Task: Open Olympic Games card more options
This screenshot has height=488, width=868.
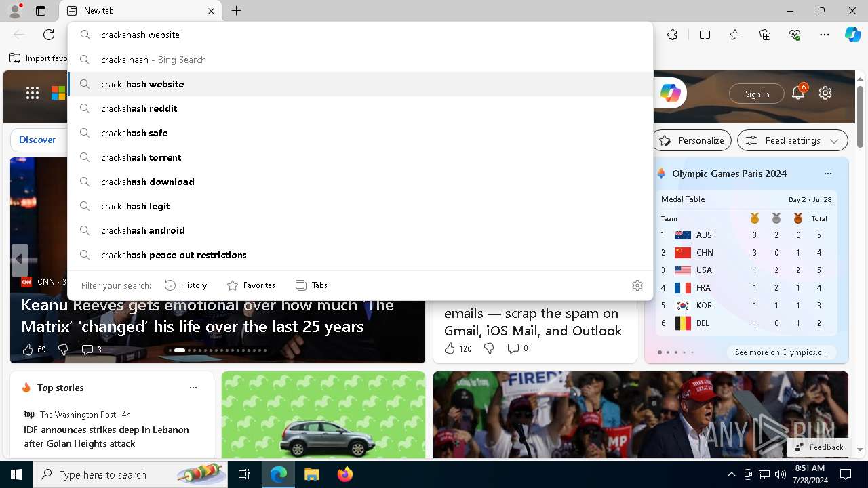Action: [827, 174]
